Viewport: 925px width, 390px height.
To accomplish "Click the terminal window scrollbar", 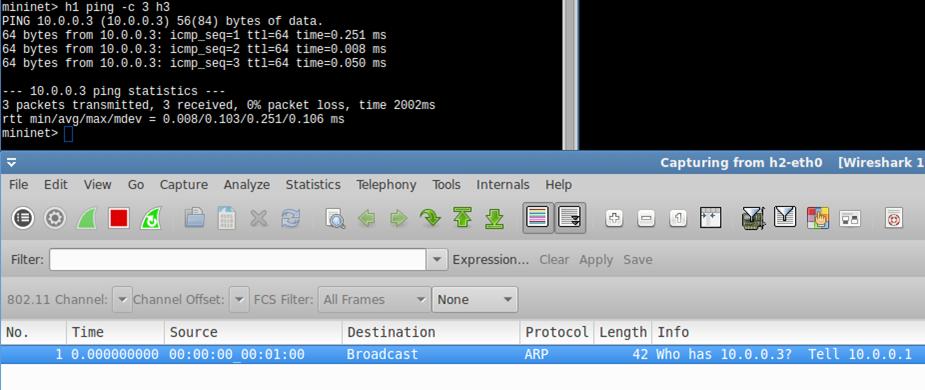I will pyautogui.click(x=570, y=74).
